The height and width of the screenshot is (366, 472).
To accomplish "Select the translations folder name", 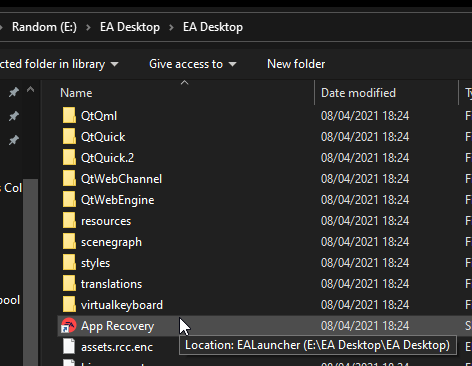I will pos(111,284).
